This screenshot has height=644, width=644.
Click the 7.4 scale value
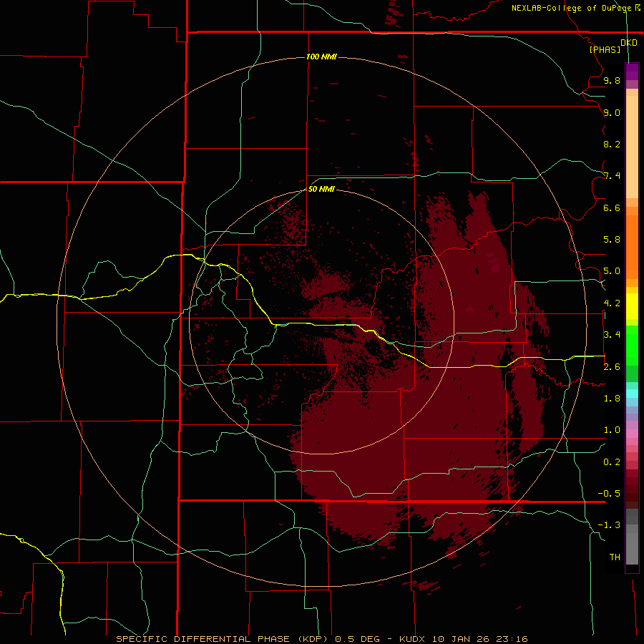click(x=612, y=176)
